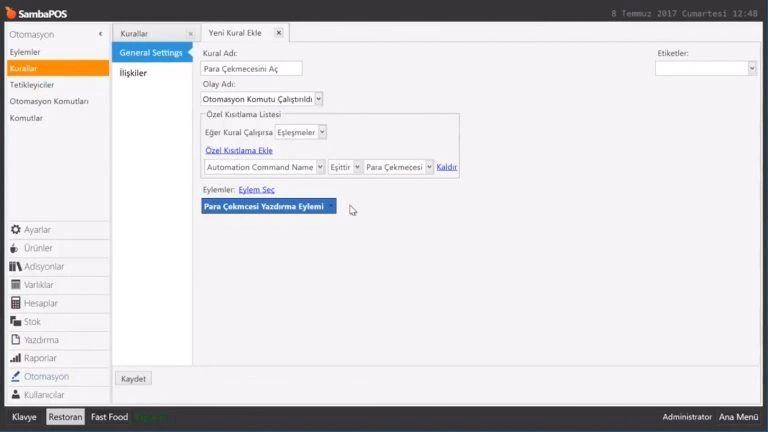Open Stok icon in sidebar

pos(16,321)
